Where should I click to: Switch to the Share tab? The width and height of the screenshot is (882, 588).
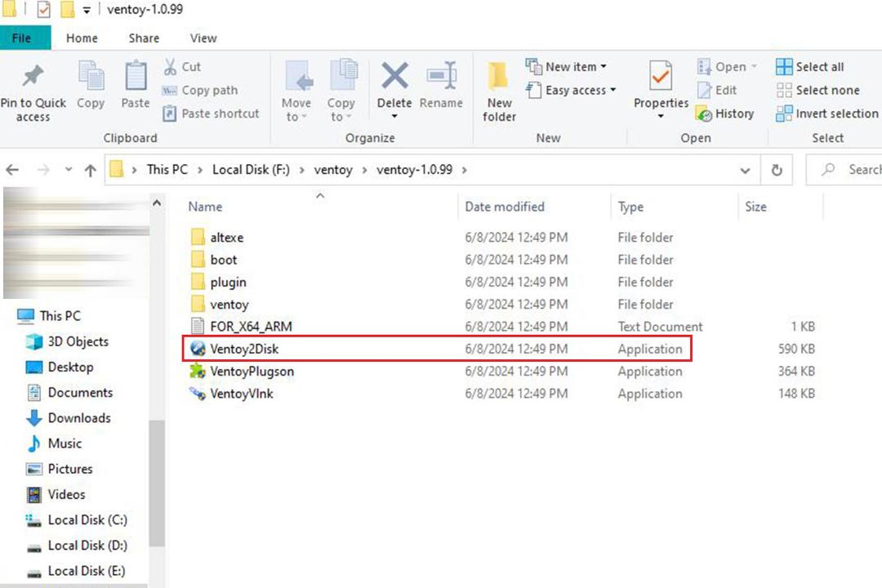pos(144,38)
